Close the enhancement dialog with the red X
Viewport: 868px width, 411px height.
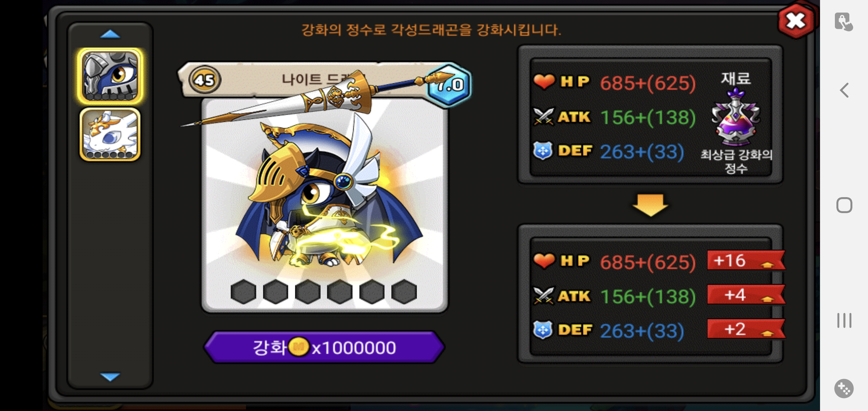[796, 21]
